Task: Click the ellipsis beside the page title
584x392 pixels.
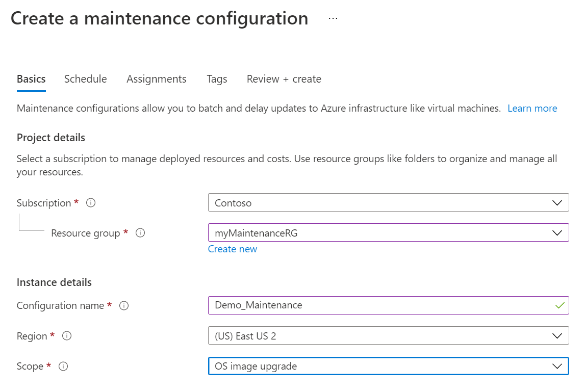Action: point(333,17)
